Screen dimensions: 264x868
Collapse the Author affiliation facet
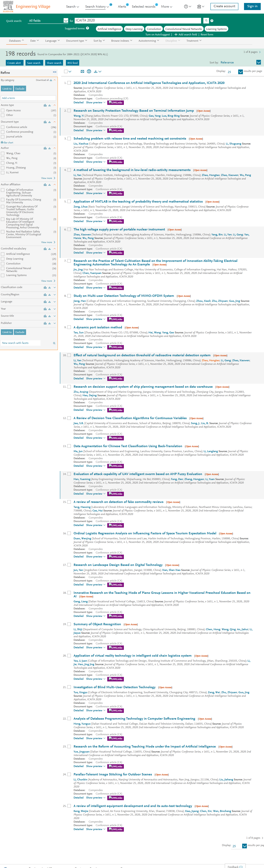tap(55, 185)
